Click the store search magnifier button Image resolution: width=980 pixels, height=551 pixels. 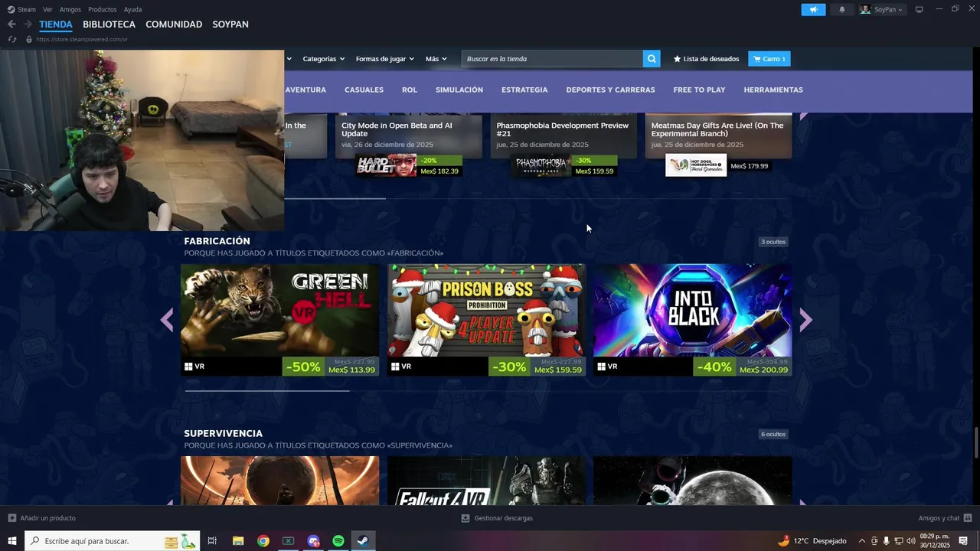coord(652,59)
